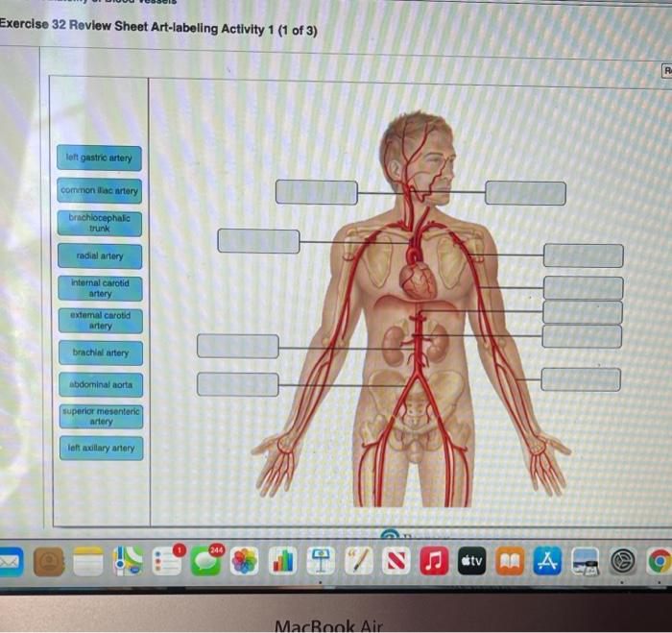Open the Apple TV app in the dock
The width and height of the screenshot is (672, 633).
[x=472, y=561]
